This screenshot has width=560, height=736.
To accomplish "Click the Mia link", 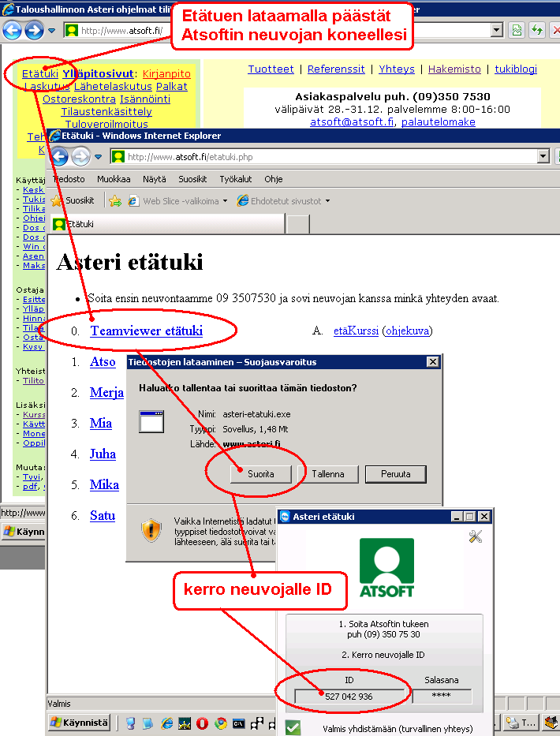I will (101, 424).
